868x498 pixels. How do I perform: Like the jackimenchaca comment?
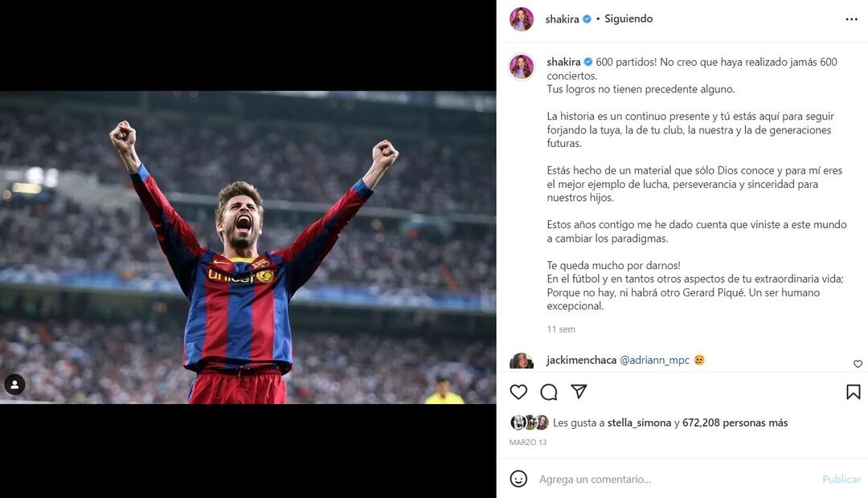pyautogui.click(x=858, y=364)
